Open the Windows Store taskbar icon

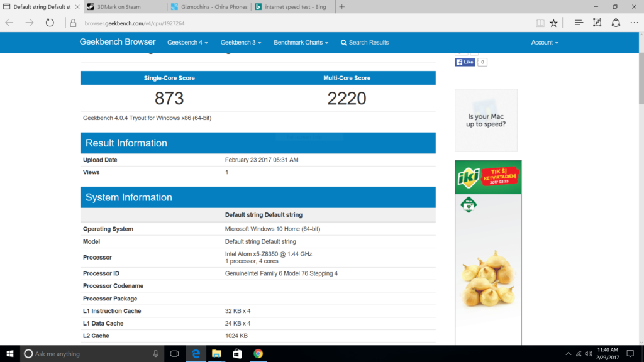click(x=237, y=353)
